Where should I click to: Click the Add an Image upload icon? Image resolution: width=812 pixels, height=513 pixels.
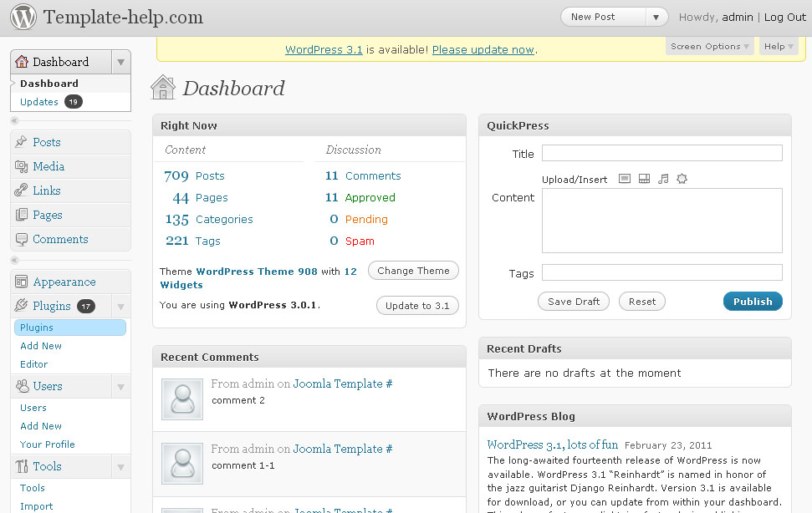[624, 179]
